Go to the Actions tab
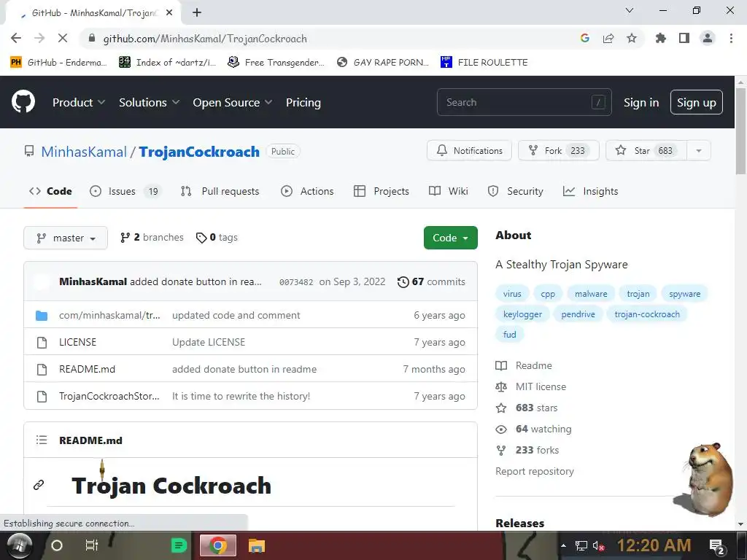Screen dimensions: 747x560 point(307,192)
